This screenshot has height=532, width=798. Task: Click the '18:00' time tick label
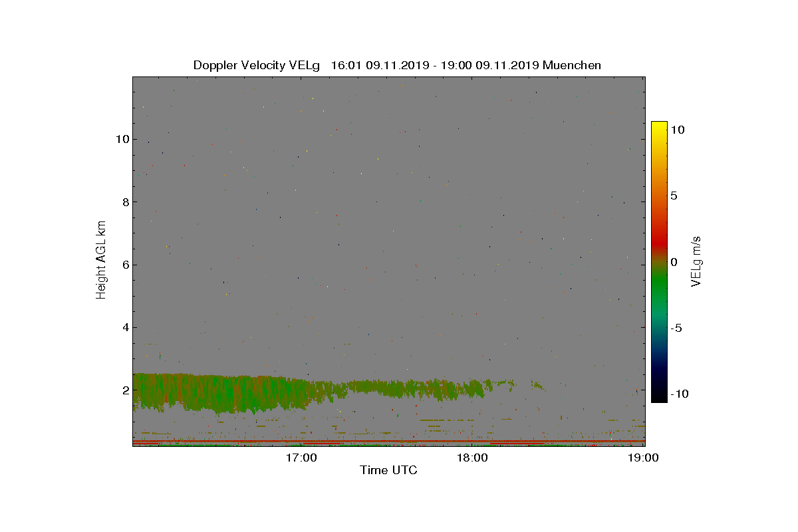472,458
